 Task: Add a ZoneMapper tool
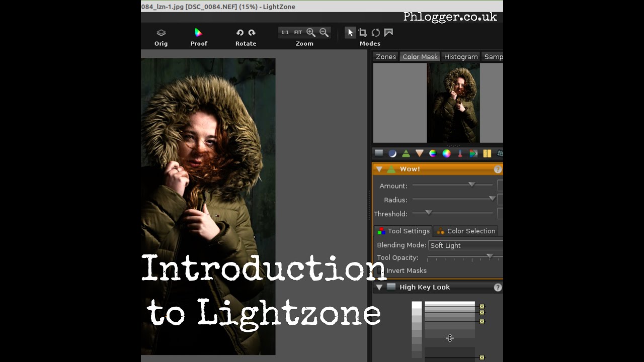point(379,153)
